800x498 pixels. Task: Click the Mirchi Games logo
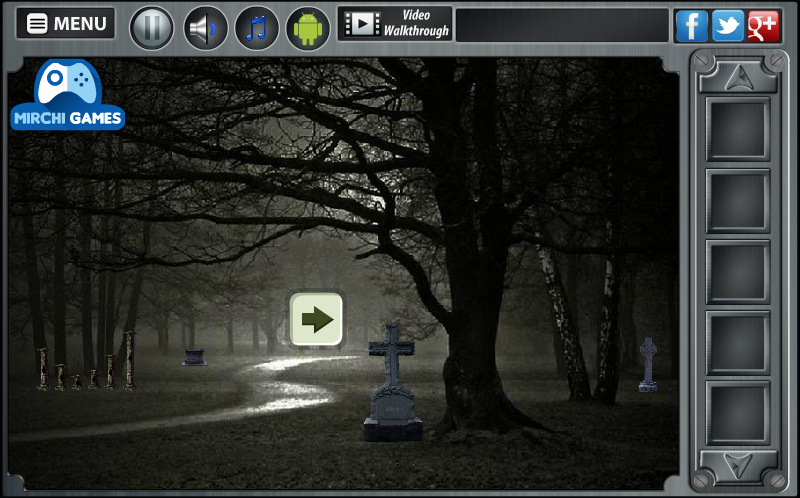(68, 96)
